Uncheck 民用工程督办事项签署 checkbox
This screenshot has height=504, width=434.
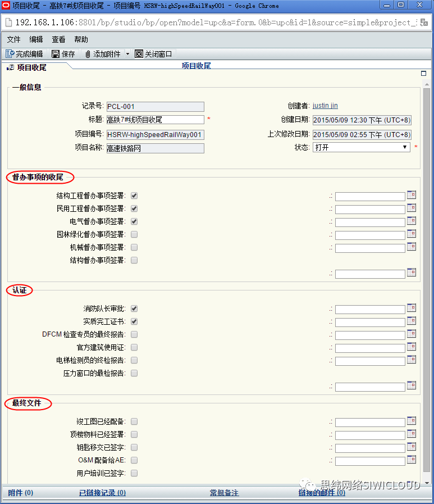[134, 208]
